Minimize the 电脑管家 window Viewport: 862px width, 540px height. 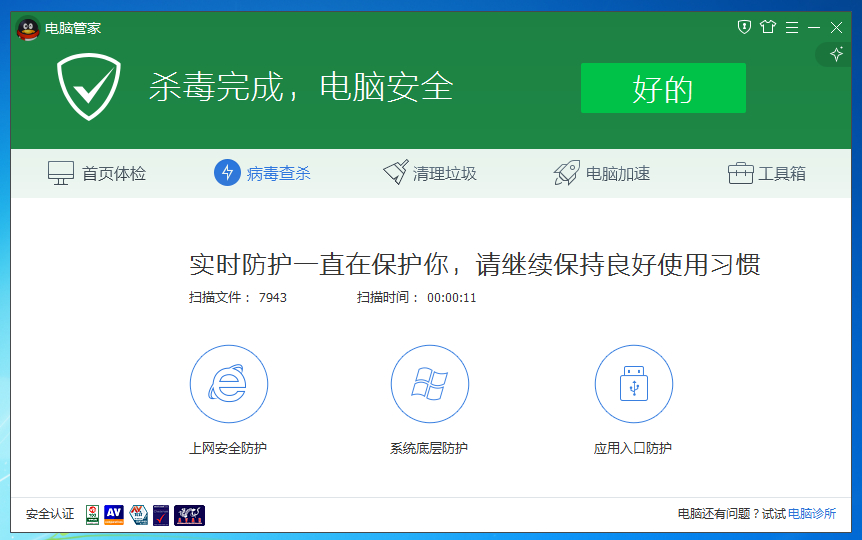(x=814, y=27)
